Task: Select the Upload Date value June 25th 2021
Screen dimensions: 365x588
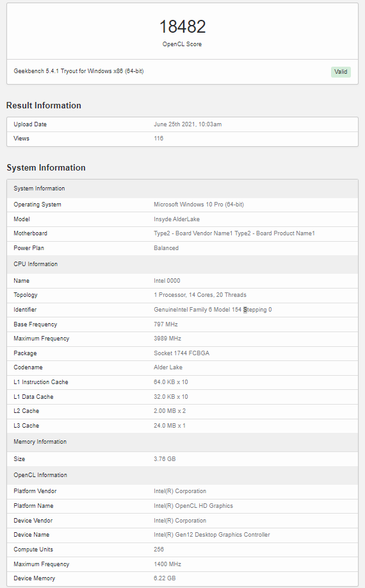Action: (188, 124)
